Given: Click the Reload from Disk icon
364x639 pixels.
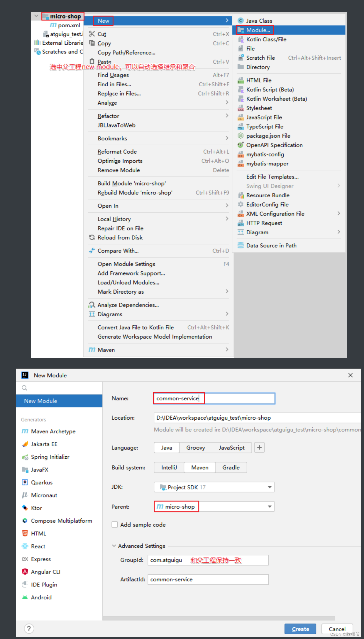Looking at the screenshot, I should (92, 237).
